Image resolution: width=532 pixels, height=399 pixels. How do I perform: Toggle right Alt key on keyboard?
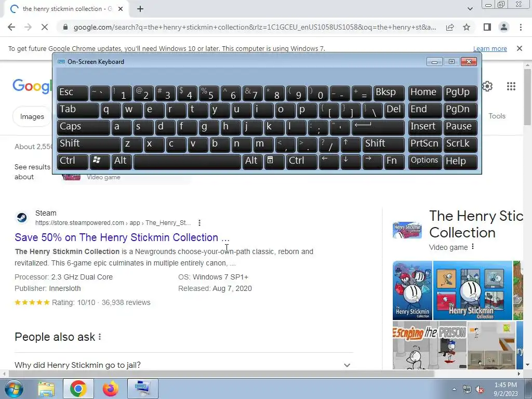[252, 161]
